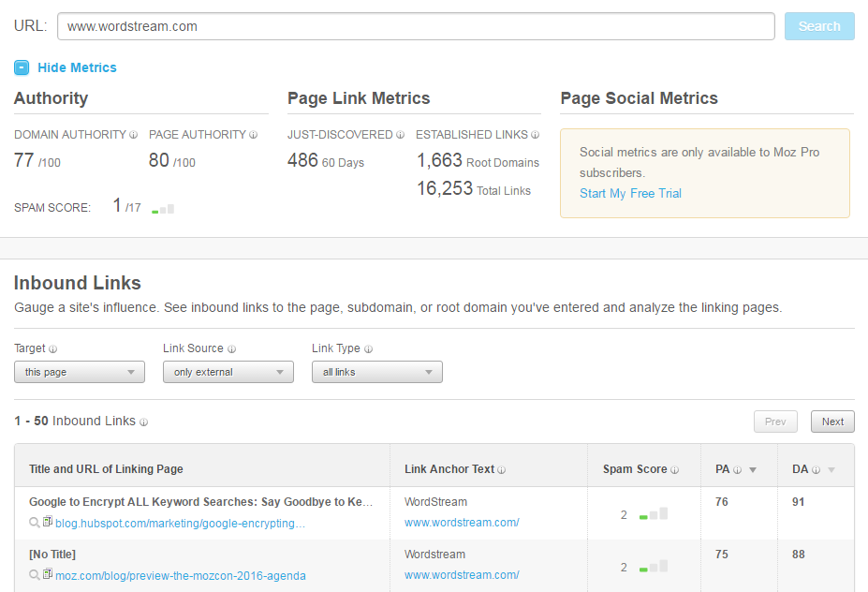Click the 'Spam Score' column header
Screen dimensions: 868x592
pos(635,469)
